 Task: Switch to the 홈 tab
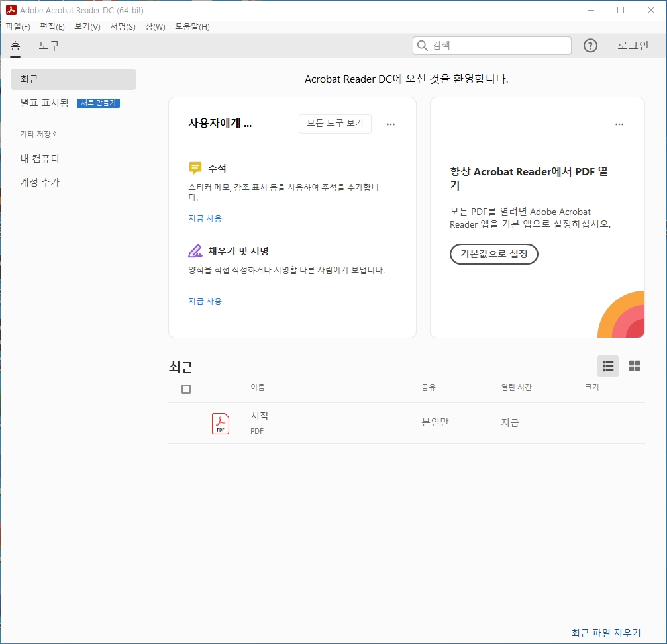[15, 46]
